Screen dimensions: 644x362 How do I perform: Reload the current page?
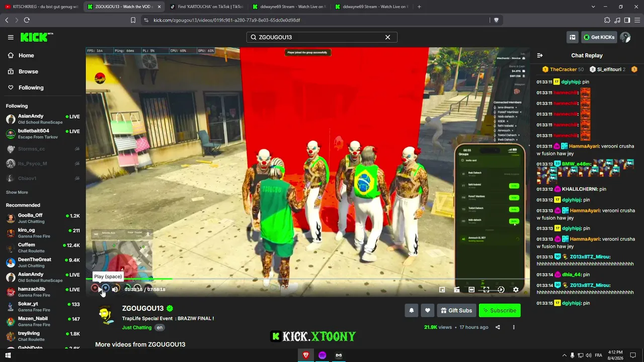click(x=27, y=20)
